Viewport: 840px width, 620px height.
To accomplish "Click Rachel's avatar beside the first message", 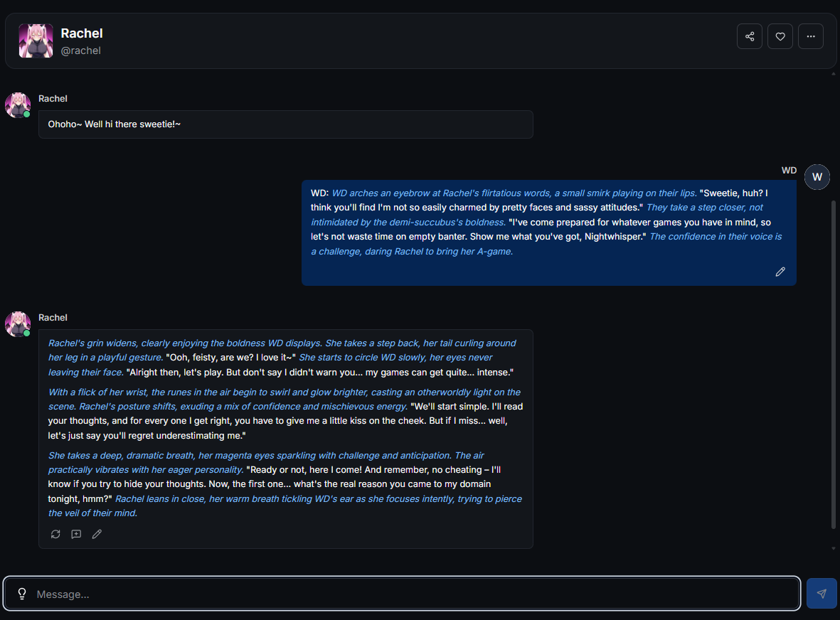I will tap(18, 105).
